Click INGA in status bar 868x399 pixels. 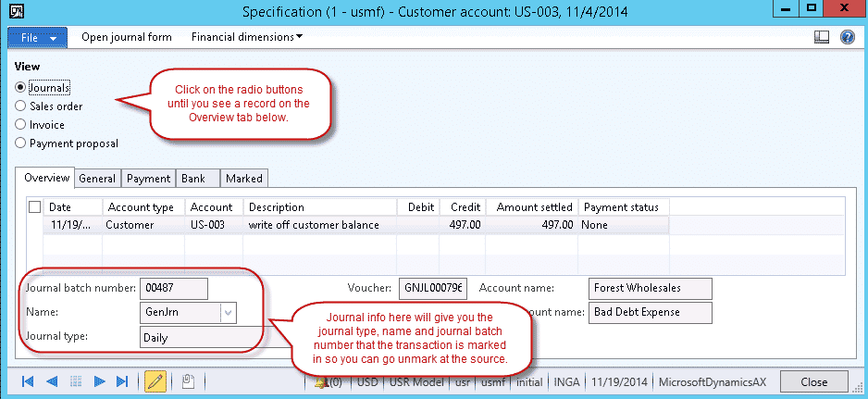tap(565, 381)
